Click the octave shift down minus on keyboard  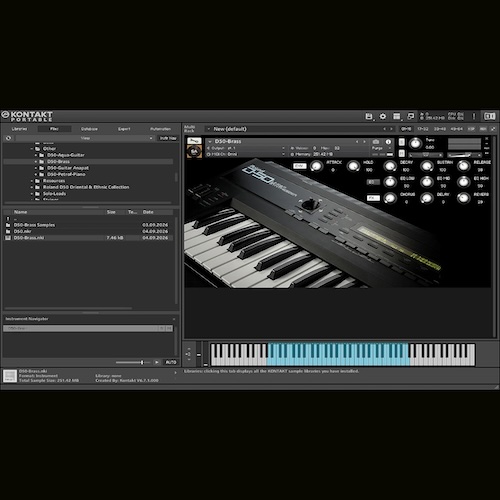click(189, 360)
